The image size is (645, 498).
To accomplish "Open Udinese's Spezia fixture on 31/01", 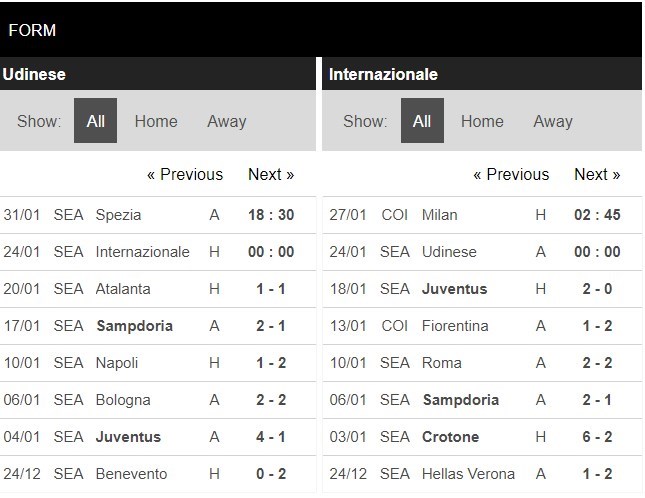I will click(118, 215).
